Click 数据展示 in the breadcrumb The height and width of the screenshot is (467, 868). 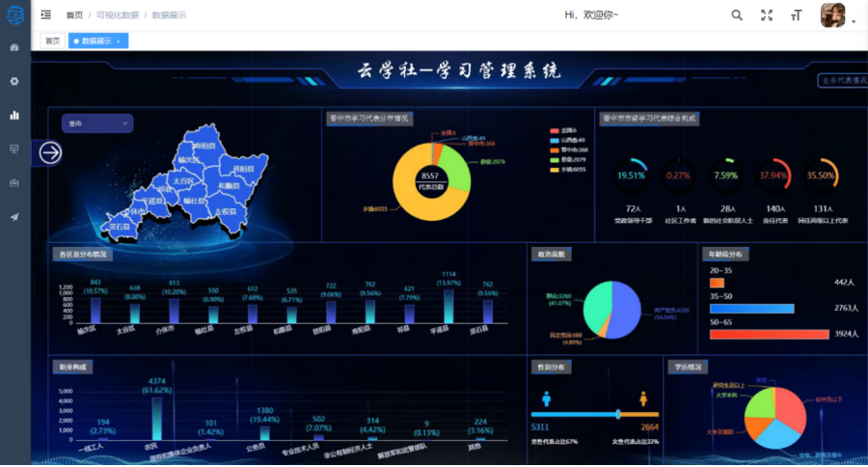coord(169,15)
